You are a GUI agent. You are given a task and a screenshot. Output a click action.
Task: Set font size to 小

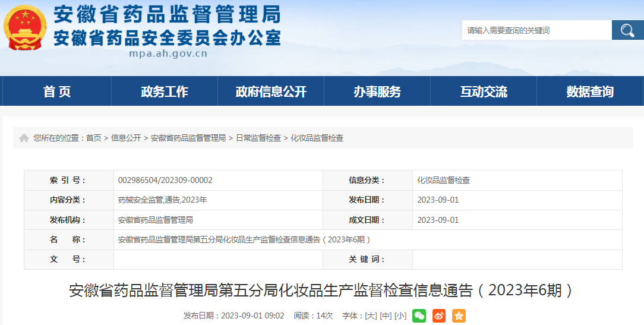point(400,315)
